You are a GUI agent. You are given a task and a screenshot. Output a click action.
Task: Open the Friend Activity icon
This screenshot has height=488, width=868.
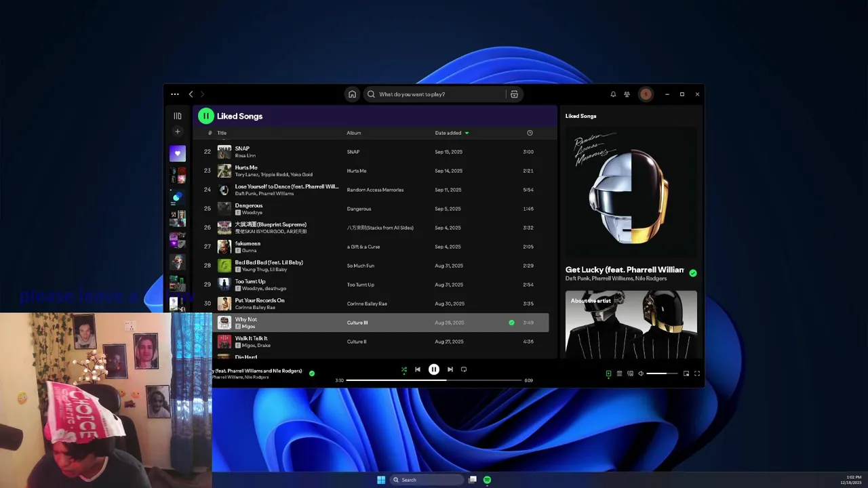pyautogui.click(x=627, y=94)
